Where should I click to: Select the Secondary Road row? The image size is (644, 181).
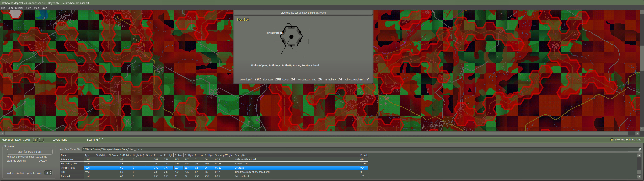69,164
